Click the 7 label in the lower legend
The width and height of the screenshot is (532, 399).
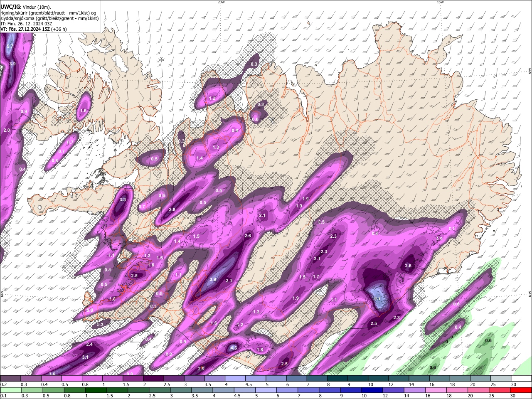pos(298,396)
